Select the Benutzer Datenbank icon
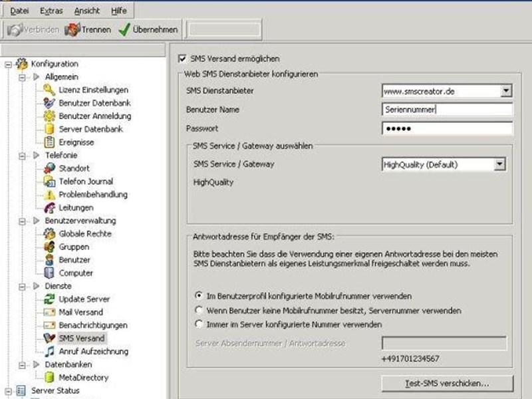This screenshot has height=399, width=532. tap(49, 103)
